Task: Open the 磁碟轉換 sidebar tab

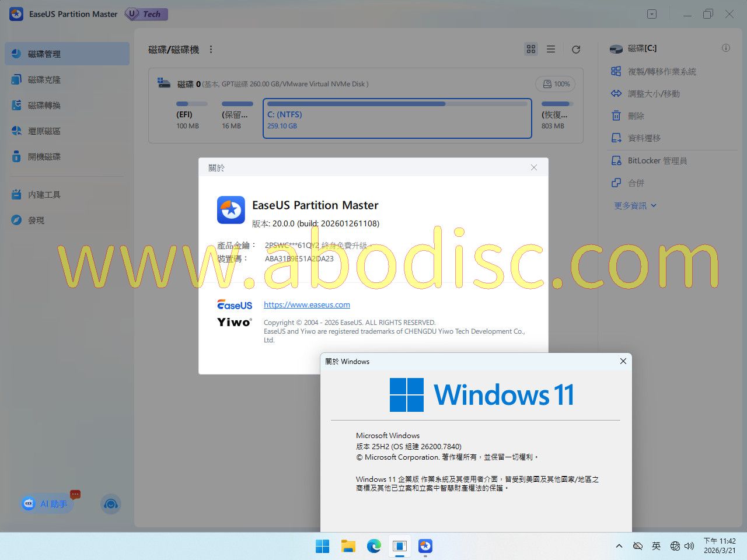Action: click(44, 105)
